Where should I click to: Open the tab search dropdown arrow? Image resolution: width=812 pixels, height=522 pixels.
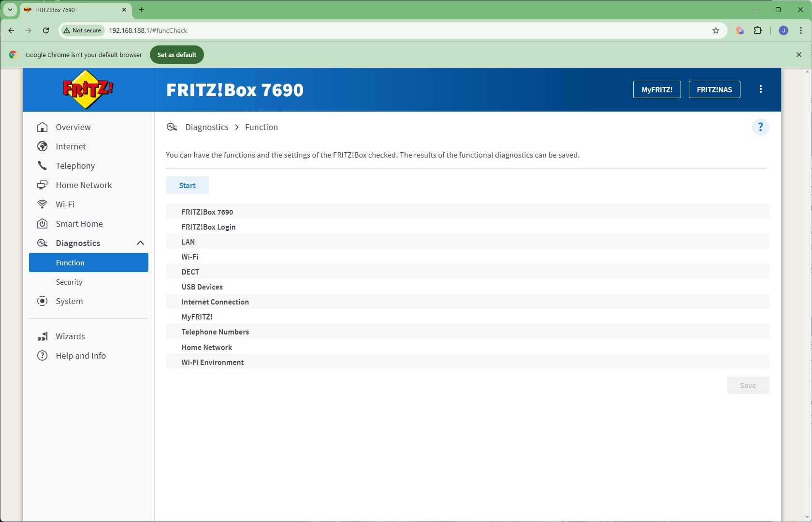[x=10, y=10]
